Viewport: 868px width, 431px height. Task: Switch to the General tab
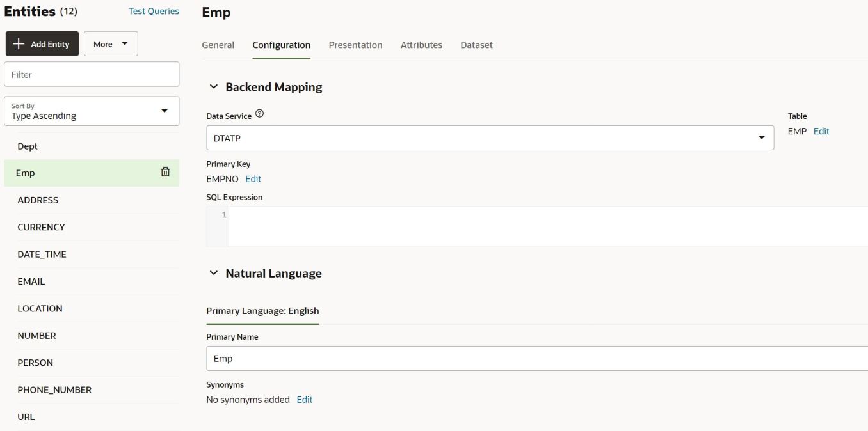pos(218,45)
